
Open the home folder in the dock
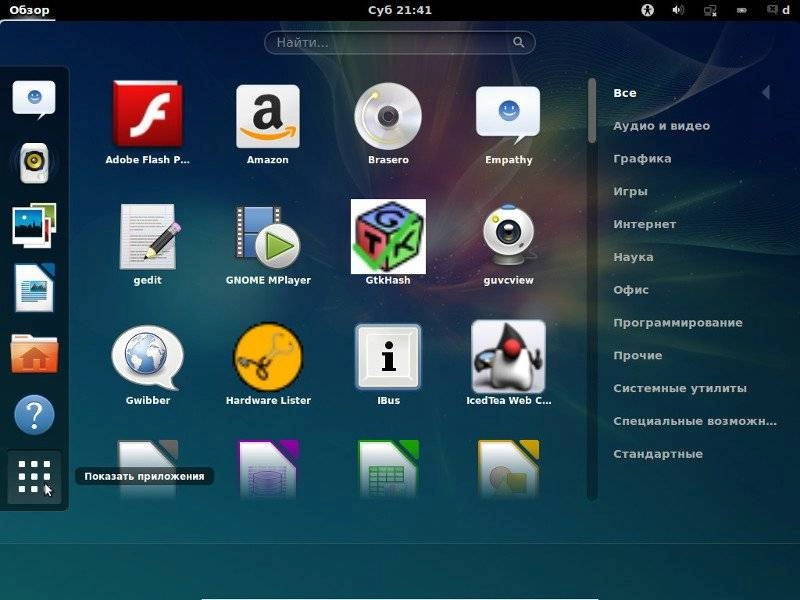click(x=34, y=353)
